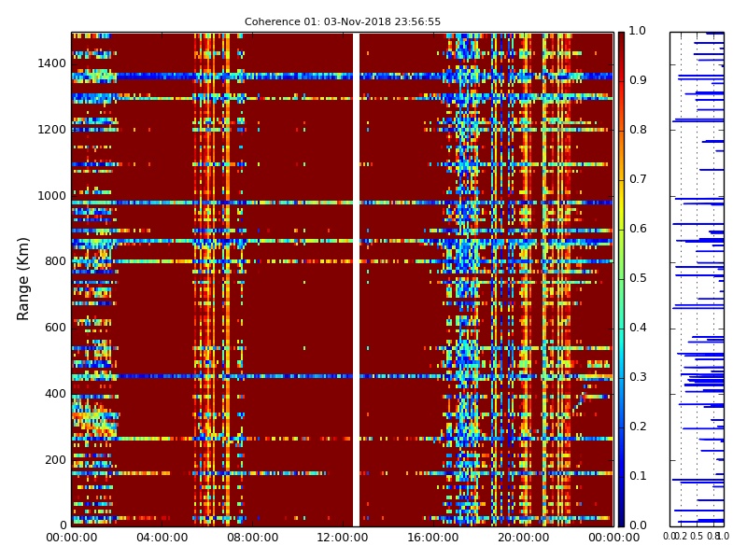Click the colorbar 0.5 label
This screenshot has width=747, height=560.
pyautogui.click(x=638, y=278)
